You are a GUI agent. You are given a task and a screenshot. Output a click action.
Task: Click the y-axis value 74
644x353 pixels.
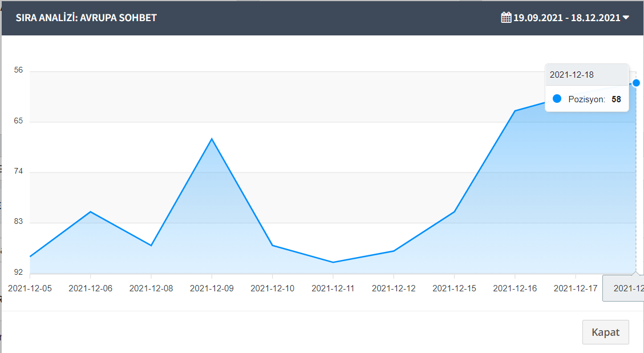point(18,171)
